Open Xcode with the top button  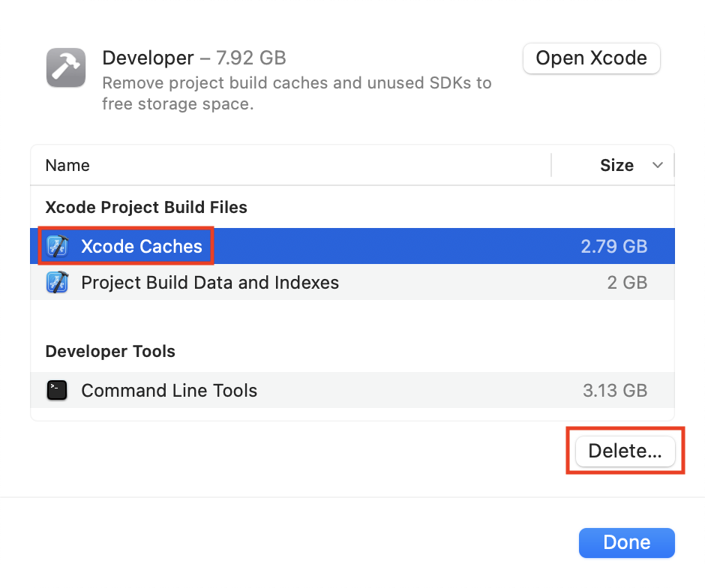(x=591, y=58)
